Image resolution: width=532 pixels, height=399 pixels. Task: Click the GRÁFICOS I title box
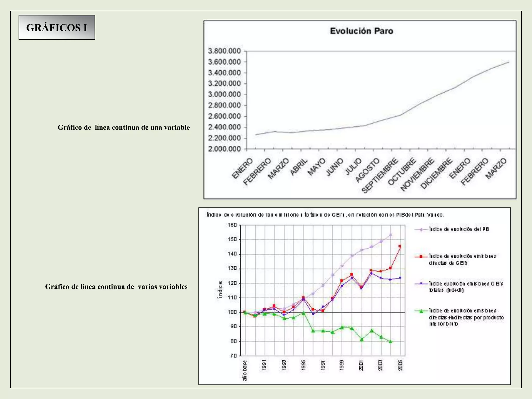[57, 27]
